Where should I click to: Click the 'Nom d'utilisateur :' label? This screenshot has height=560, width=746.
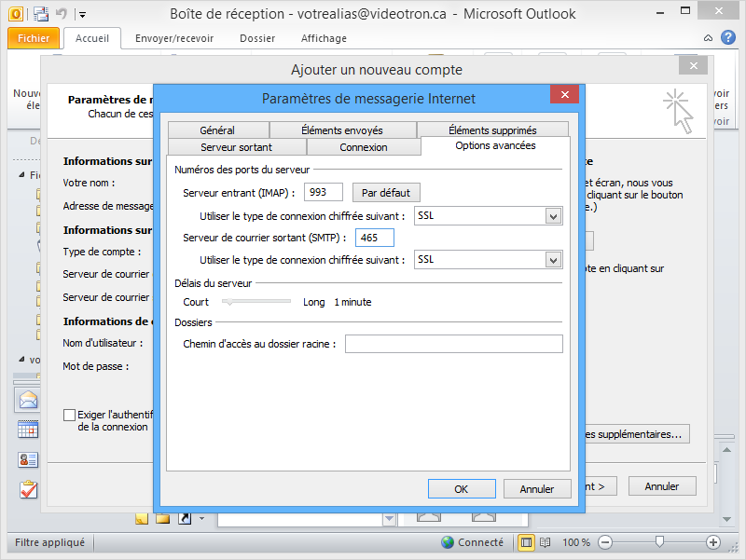(103, 343)
